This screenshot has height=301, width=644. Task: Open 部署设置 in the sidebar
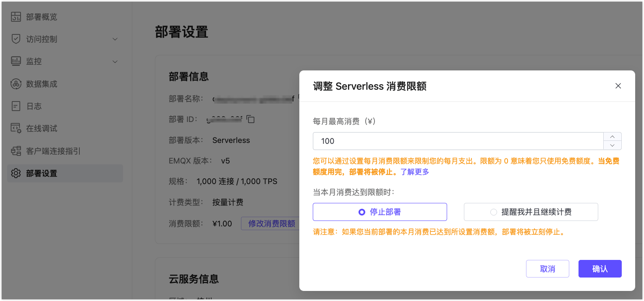tap(42, 173)
